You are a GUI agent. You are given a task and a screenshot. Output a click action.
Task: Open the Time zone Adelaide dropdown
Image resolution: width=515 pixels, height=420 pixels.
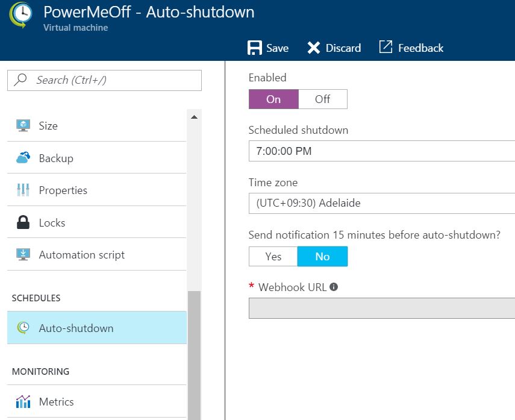[382, 203]
